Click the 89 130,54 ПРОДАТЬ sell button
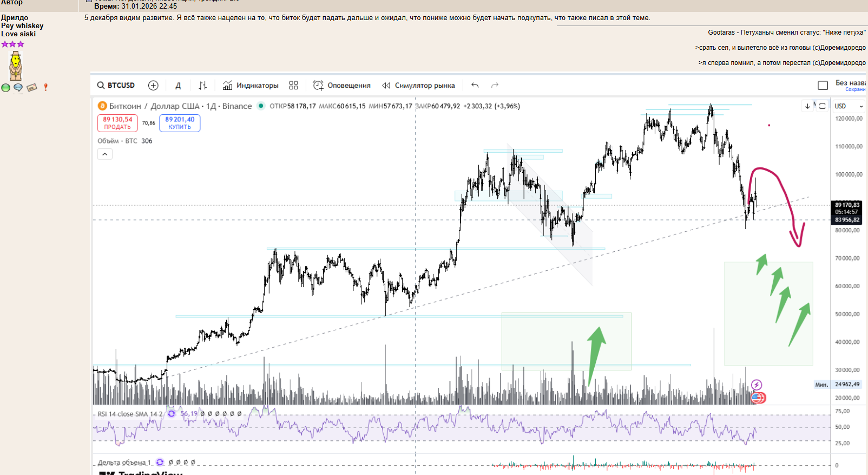Image resolution: width=868 pixels, height=475 pixels. point(117,123)
